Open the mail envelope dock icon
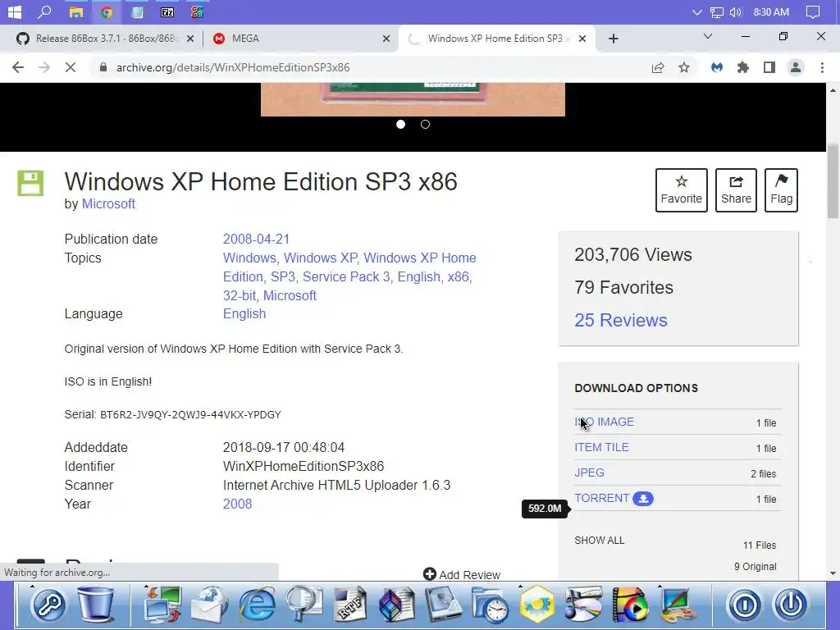This screenshot has width=840, height=630. 209,605
